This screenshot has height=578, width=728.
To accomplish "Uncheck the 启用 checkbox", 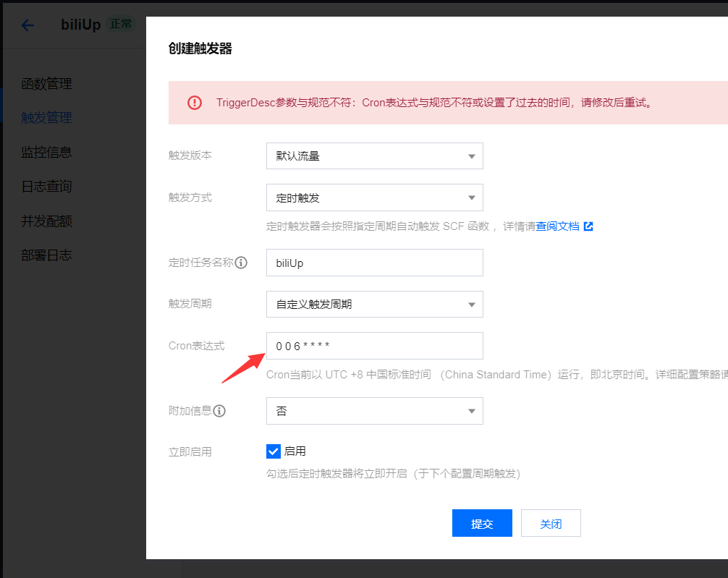I will click(x=274, y=451).
